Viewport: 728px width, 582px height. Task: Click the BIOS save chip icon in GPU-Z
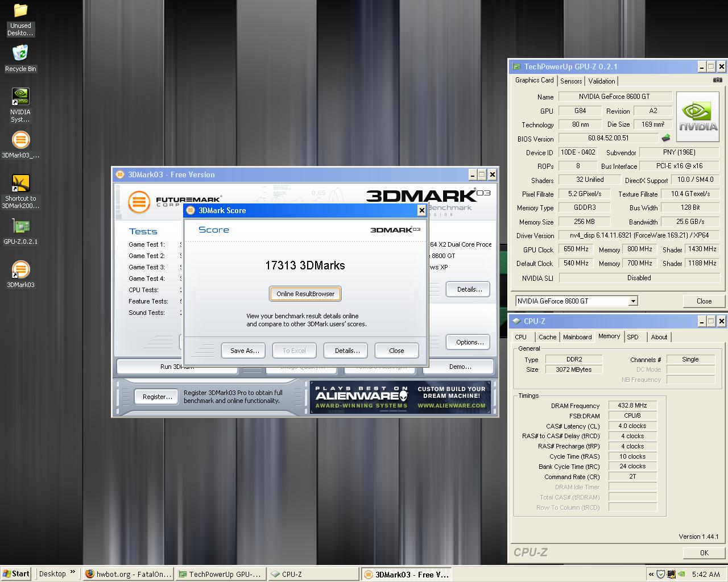tap(665, 138)
